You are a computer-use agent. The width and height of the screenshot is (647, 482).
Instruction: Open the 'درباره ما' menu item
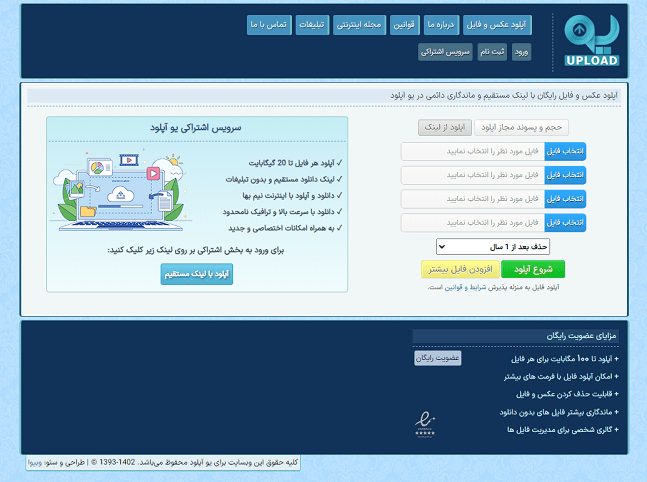tap(441, 25)
